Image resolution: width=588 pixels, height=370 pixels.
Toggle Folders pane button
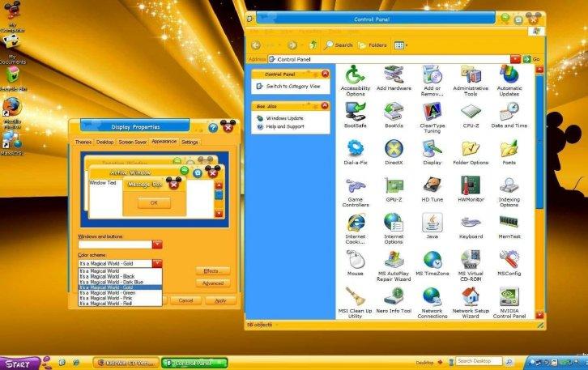click(x=373, y=45)
